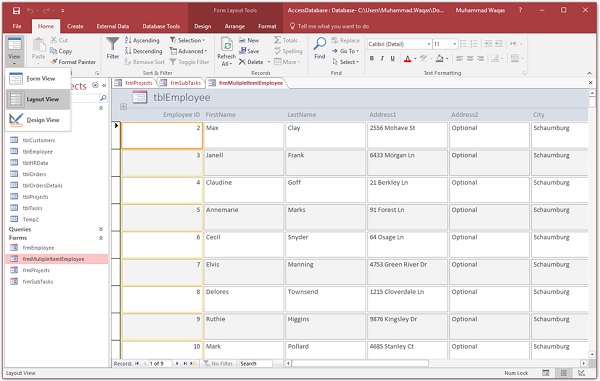This screenshot has width=600, height=381.
Task: Click the Delete record icon
Action: 242,62
